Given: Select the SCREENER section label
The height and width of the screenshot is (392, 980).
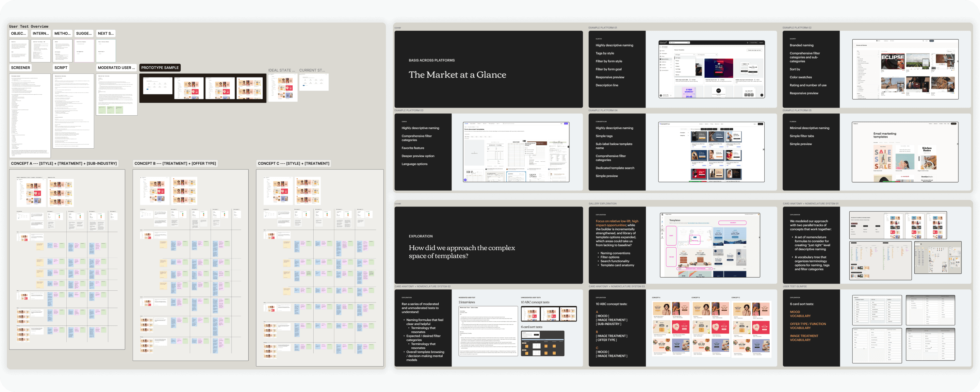Looking at the screenshot, I should pyautogui.click(x=21, y=68).
